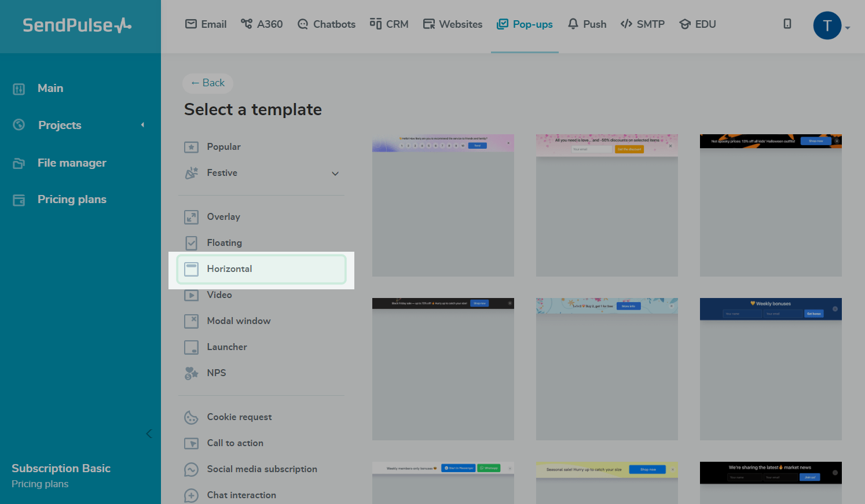Click the Modal window type icon
This screenshot has width=865, height=504.
[191, 321]
